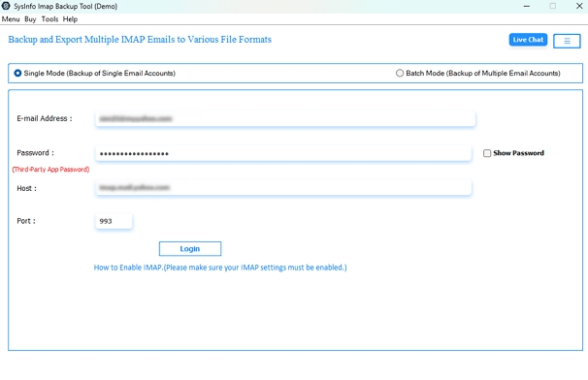Click the Third-Party App Password red note

[x=50, y=170]
